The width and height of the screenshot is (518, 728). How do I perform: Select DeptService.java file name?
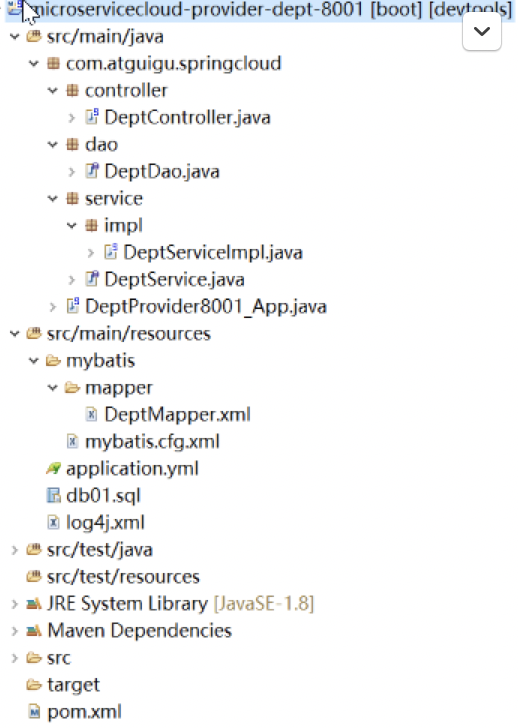click(x=175, y=280)
